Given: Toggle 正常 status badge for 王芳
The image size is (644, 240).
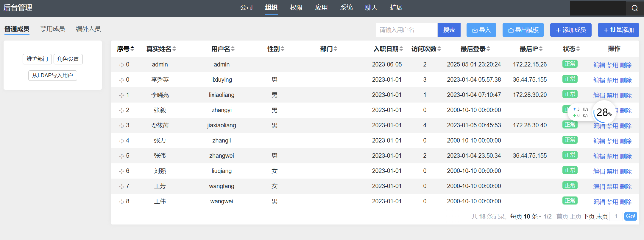Looking at the screenshot, I should pos(570,185).
